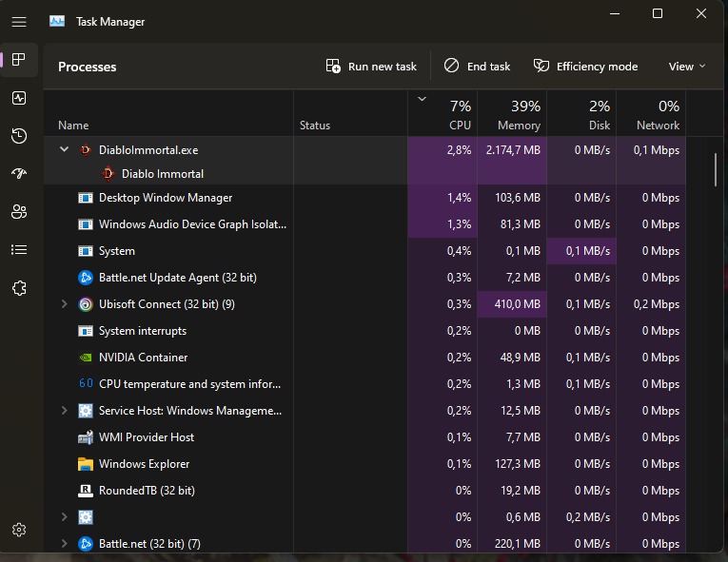Open Startup apps sidebar icon
Viewport: 728px width, 562px height.
point(19,174)
